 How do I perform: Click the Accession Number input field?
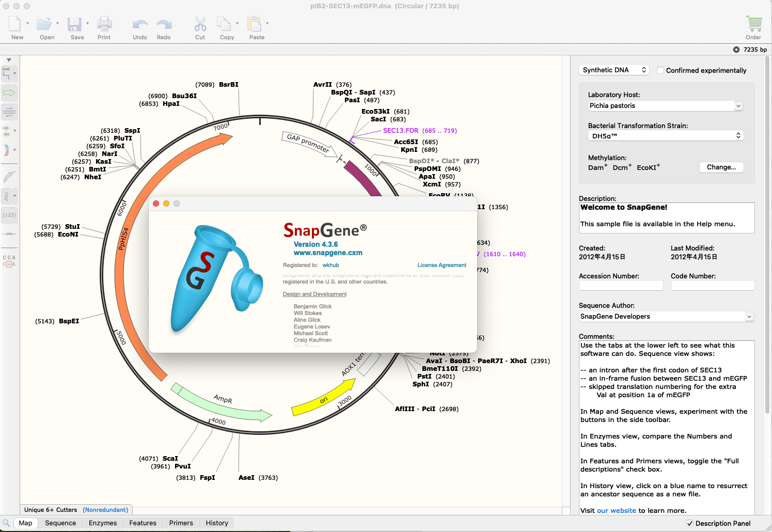[621, 285]
